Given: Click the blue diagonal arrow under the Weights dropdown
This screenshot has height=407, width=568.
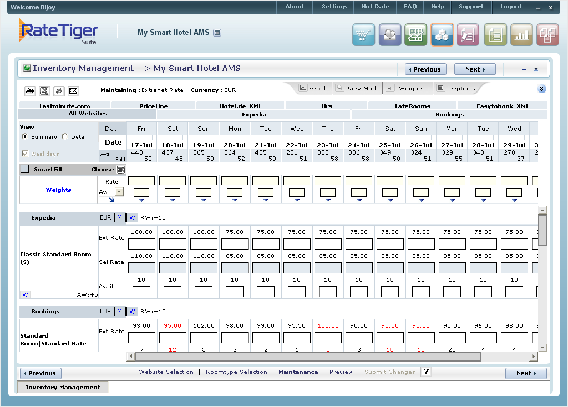Looking at the screenshot, I should coord(111,200).
